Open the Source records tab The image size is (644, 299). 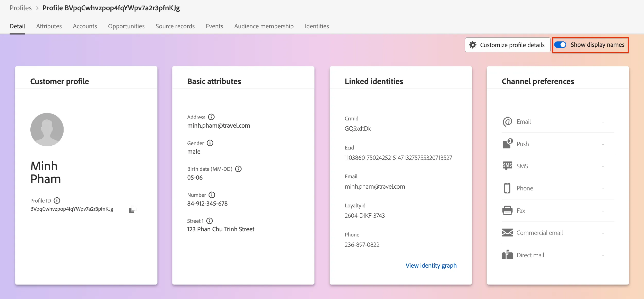click(x=175, y=26)
